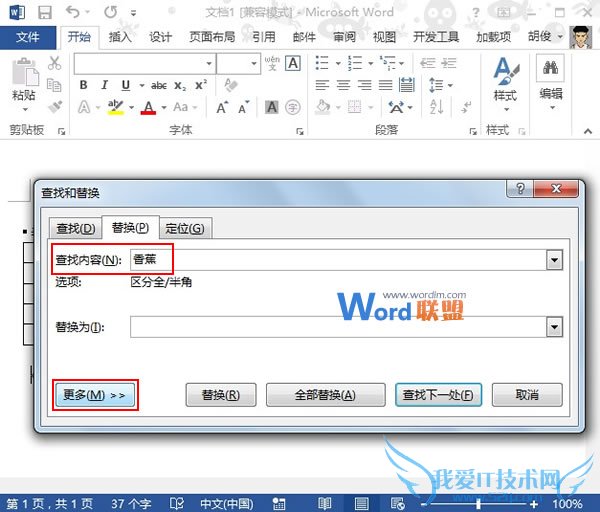Collapse the ribbon with the caret
Viewport: 600px width, 512px height.
point(588,131)
